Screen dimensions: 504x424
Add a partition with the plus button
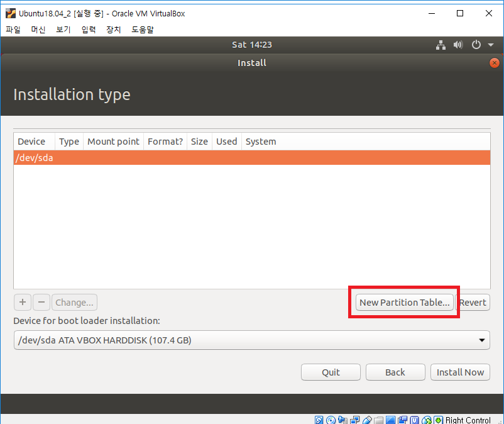point(23,302)
